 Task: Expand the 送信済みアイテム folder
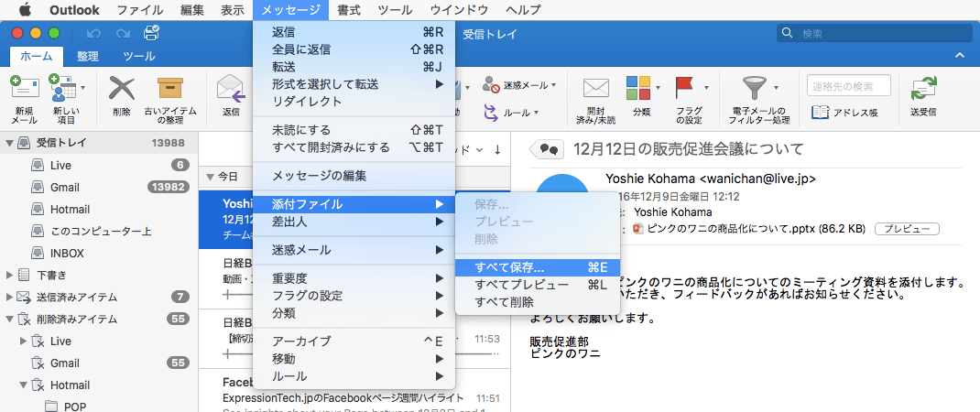[x=9, y=297]
